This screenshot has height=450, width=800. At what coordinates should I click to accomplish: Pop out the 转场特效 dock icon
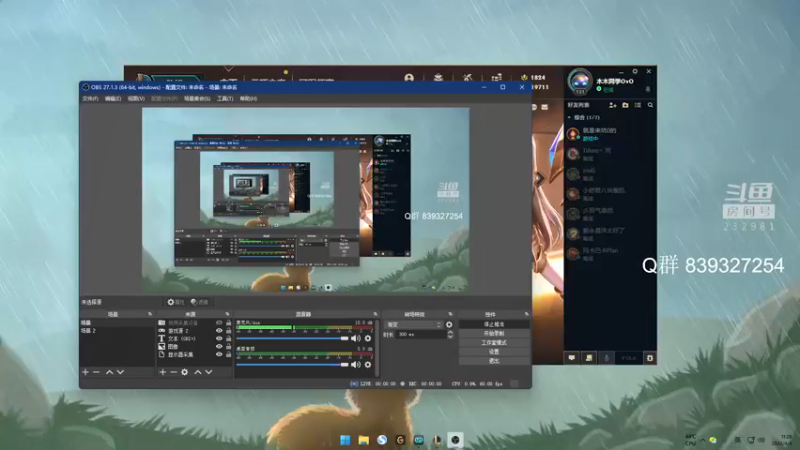point(450,314)
